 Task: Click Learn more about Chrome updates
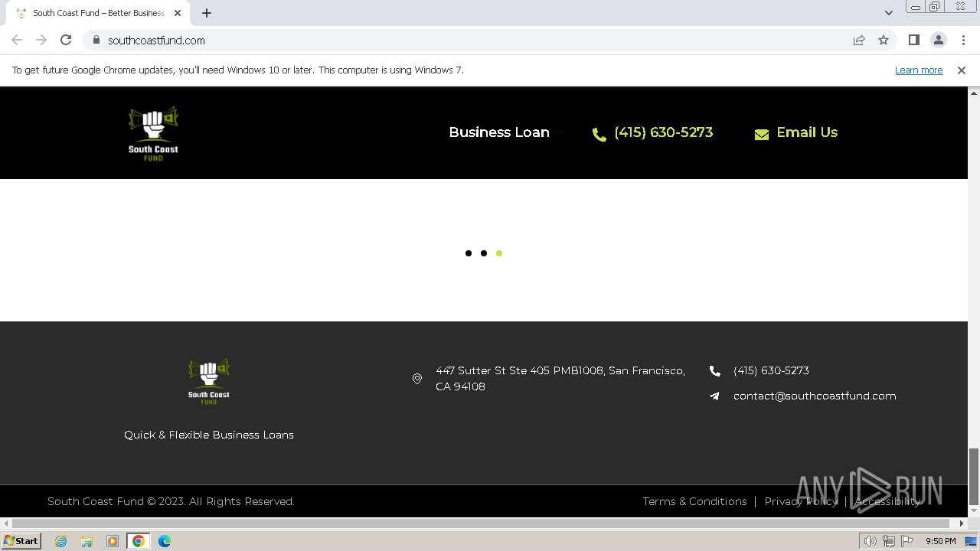(919, 70)
